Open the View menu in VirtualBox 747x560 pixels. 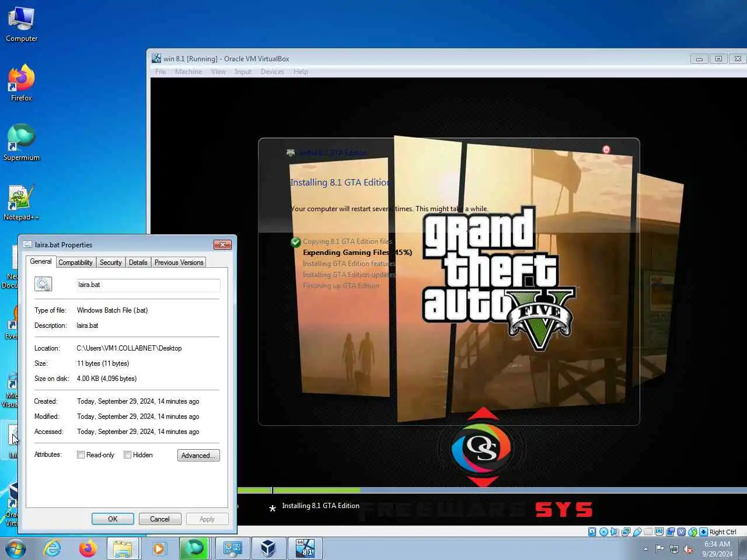coord(218,72)
